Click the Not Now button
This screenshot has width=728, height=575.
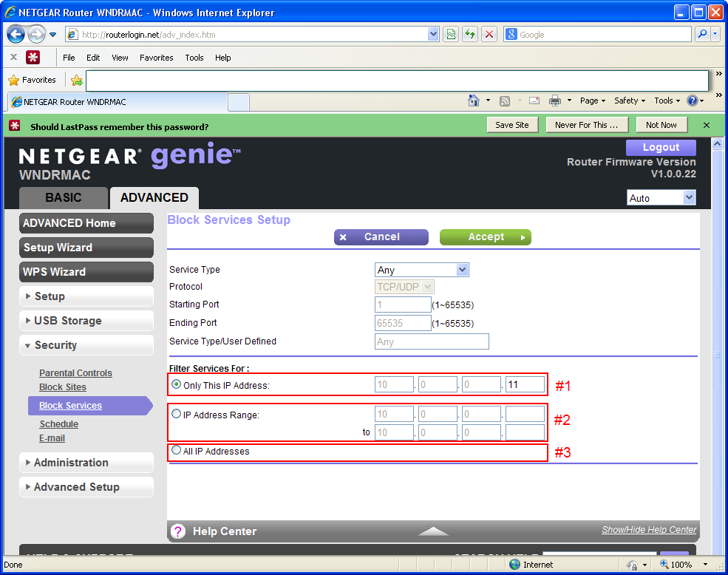(661, 125)
